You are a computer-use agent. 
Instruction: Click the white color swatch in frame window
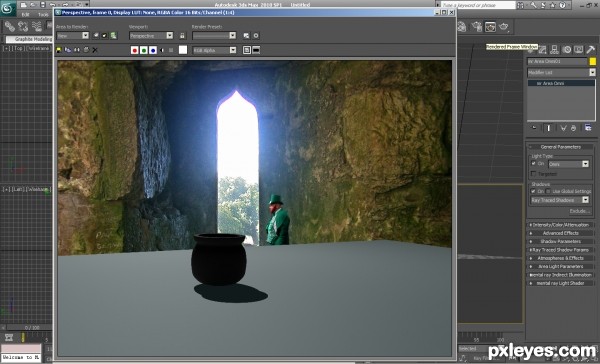tap(183, 50)
